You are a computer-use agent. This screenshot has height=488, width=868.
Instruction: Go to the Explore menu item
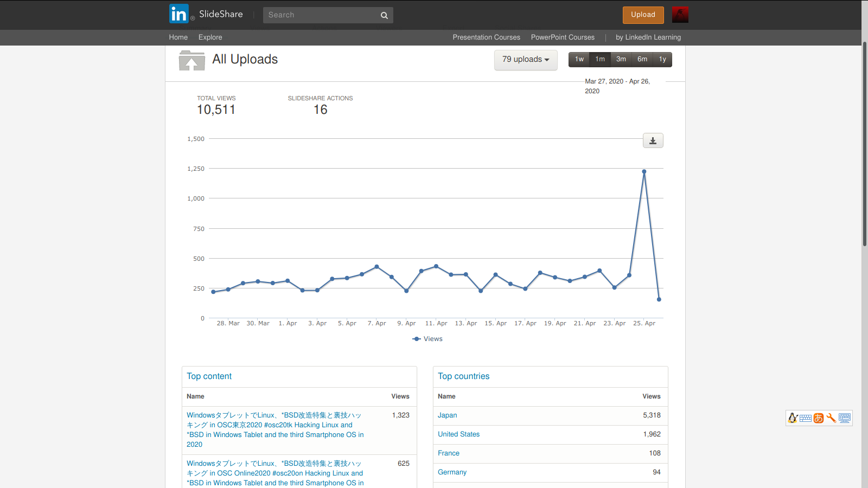pyautogui.click(x=210, y=37)
